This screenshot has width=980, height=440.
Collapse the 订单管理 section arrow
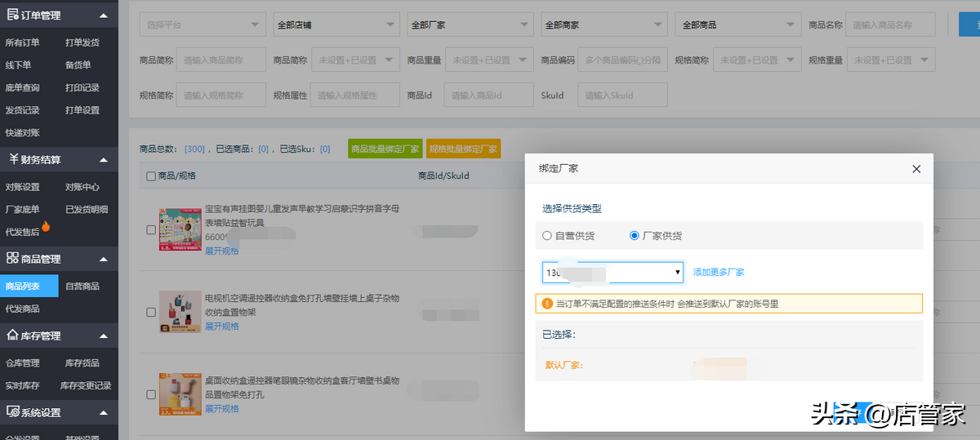(x=103, y=16)
